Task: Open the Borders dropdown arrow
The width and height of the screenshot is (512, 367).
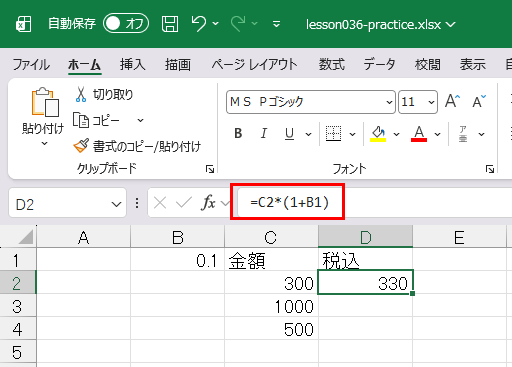Action: pos(352,134)
